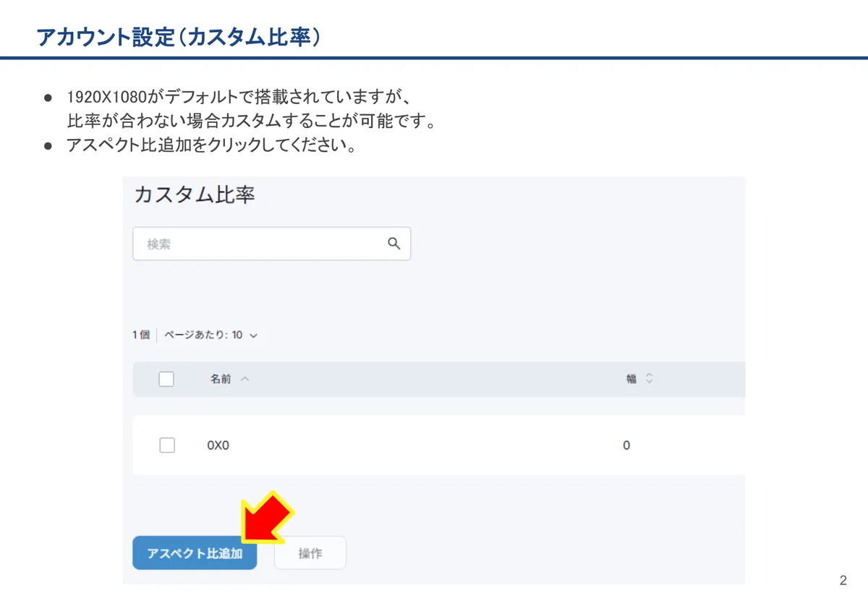The height and width of the screenshot is (614, 868).
Task: Click the search magnifier icon
Action: point(394,244)
